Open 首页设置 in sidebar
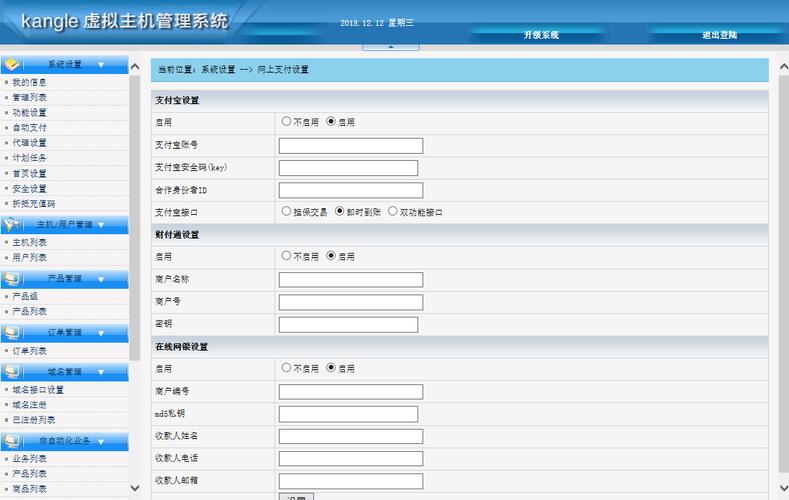 click(29, 174)
